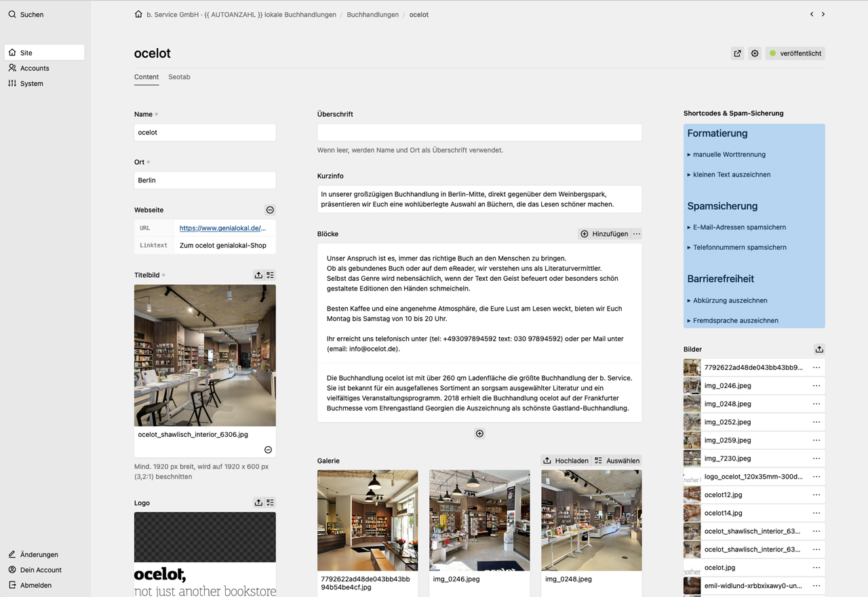868x597 pixels.
Task: Remove title image ocelot_shawlisch_interior_6306.jpg
Action: (x=268, y=450)
